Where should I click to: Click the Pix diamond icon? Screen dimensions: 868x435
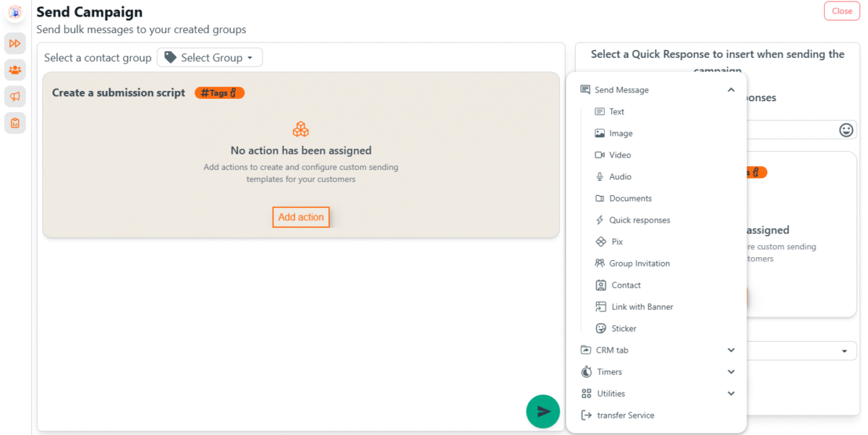pyautogui.click(x=600, y=242)
